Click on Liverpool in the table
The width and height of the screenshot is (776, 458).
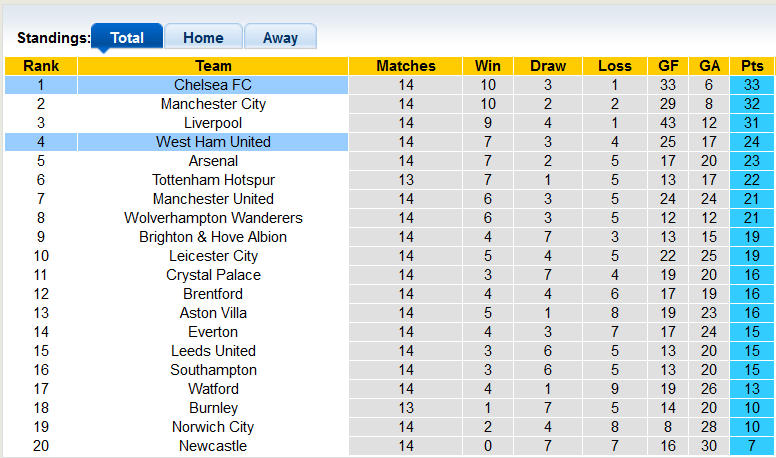coord(213,123)
